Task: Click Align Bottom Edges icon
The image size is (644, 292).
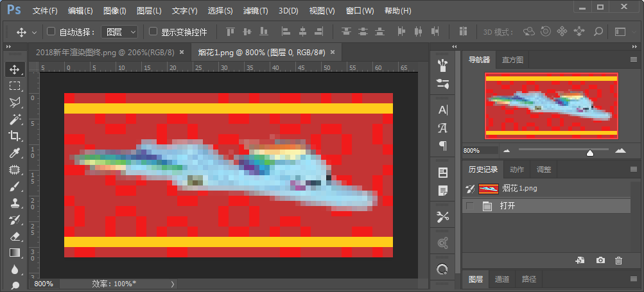Action: click(264, 31)
